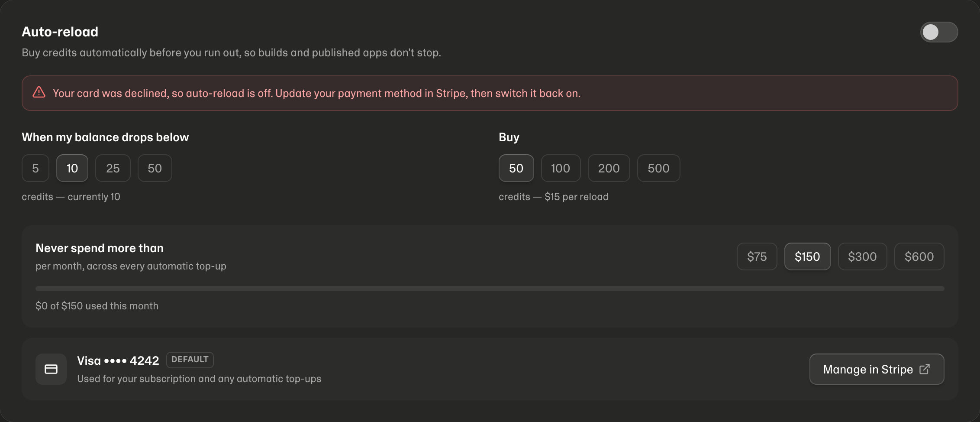980x422 pixels.
Task: Set monthly spend cap to $600
Action: click(x=919, y=256)
